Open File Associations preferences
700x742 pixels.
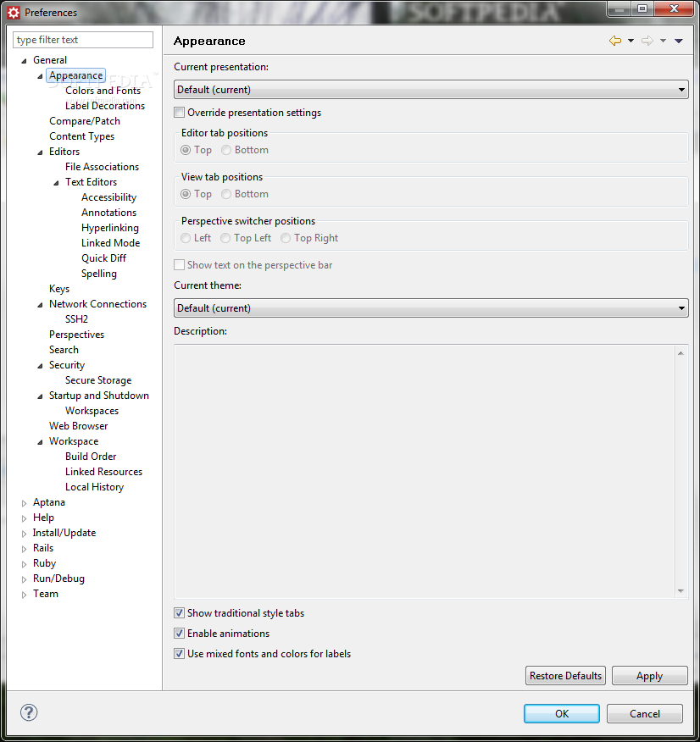(102, 167)
